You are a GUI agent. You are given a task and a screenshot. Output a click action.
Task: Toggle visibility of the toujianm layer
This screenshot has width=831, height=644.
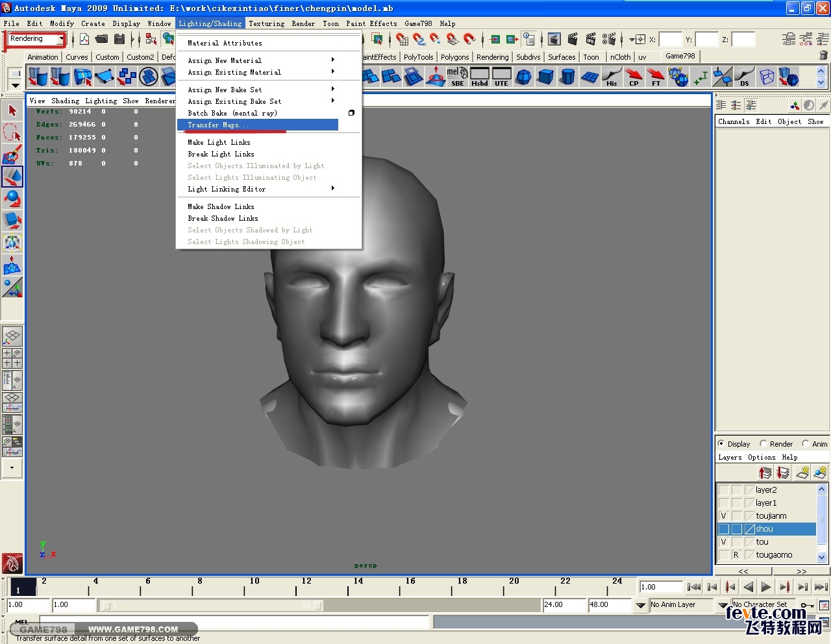point(723,516)
